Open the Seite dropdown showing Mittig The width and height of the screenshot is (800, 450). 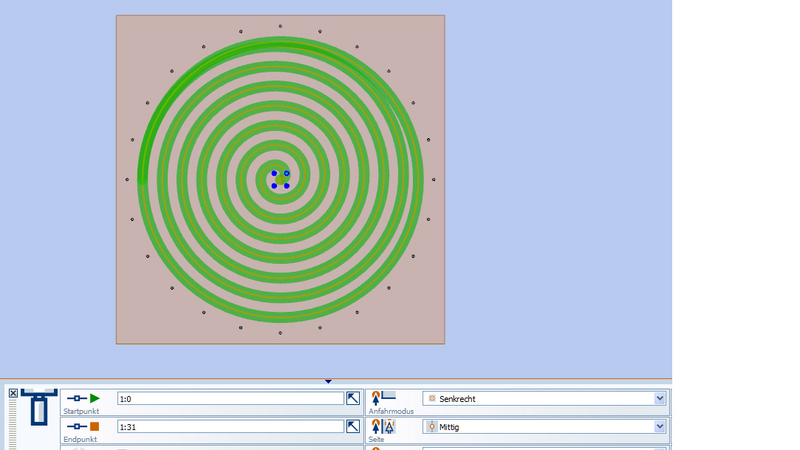(x=659, y=426)
